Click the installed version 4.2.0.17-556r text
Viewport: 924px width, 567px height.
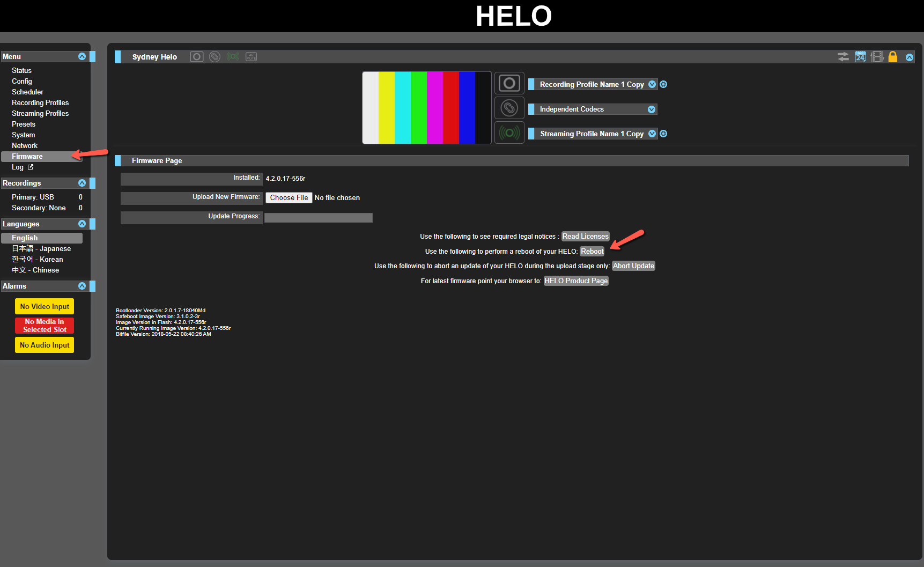coord(285,178)
